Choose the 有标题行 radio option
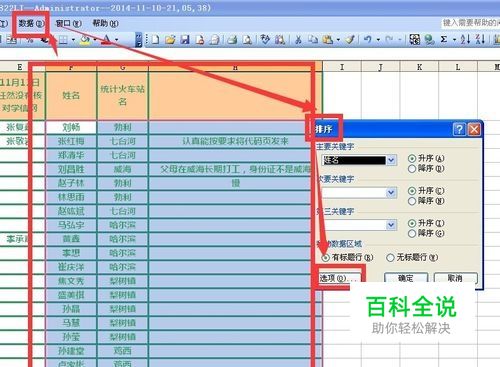Screen dimensions: 500x367 point(347,257)
